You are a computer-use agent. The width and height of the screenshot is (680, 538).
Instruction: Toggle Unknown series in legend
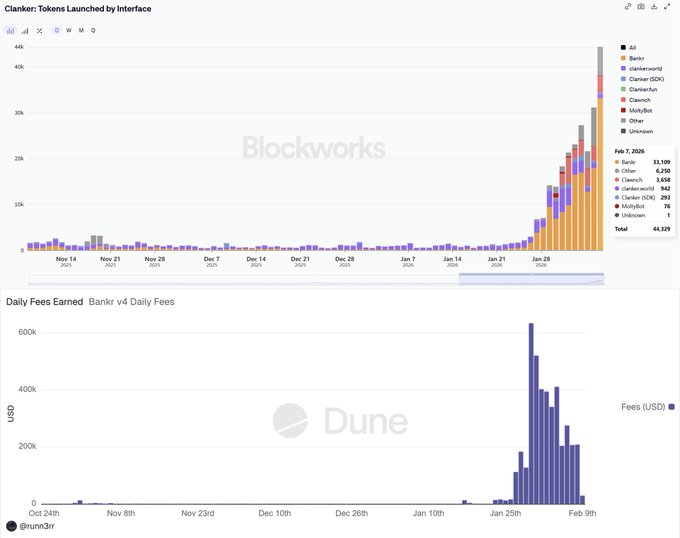point(637,131)
